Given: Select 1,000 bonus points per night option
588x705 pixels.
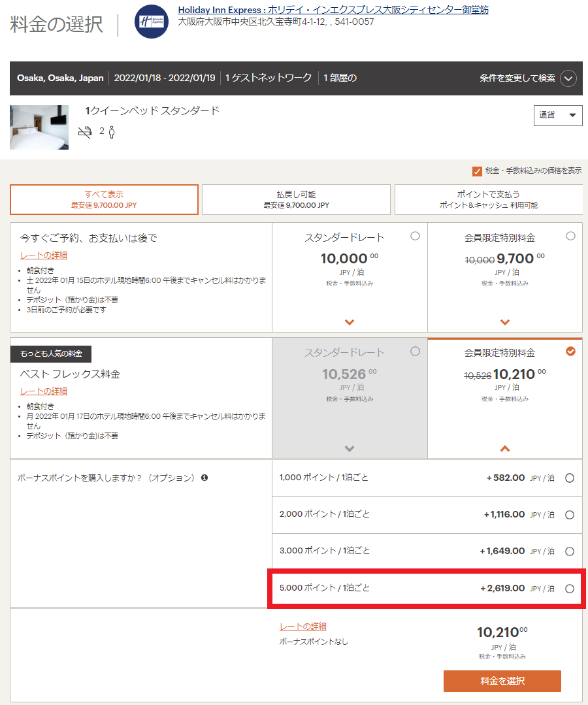Looking at the screenshot, I should [x=569, y=478].
